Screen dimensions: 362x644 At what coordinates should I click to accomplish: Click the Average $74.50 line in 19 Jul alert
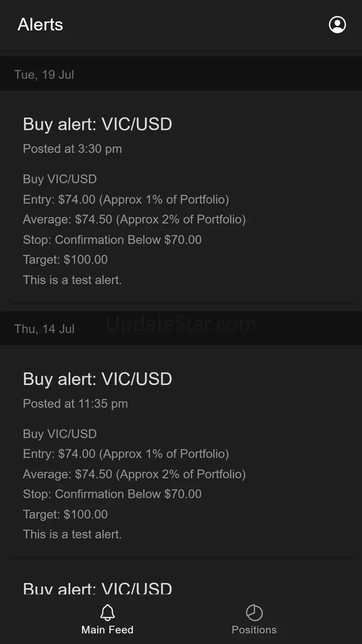134,220
